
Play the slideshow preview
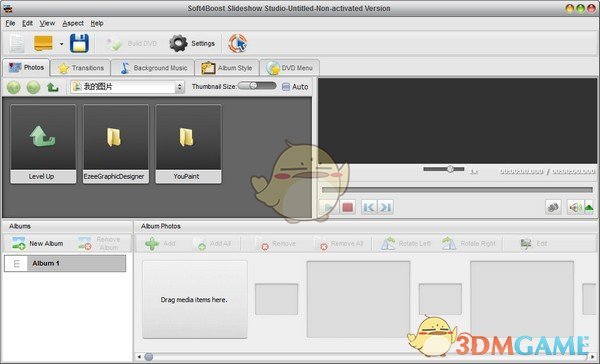[329, 207]
